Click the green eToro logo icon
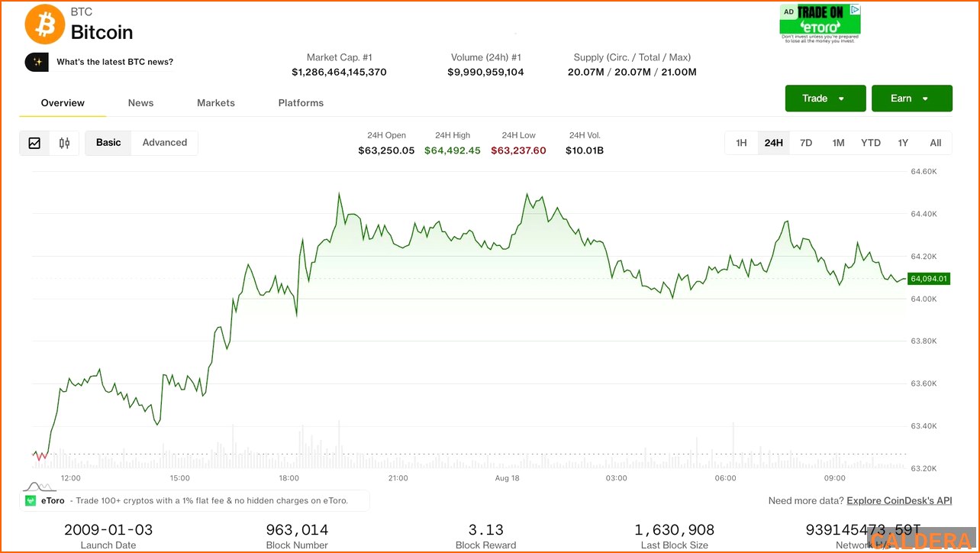Image resolution: width=980 pixels, height=553 pixels. pos(31,501)
